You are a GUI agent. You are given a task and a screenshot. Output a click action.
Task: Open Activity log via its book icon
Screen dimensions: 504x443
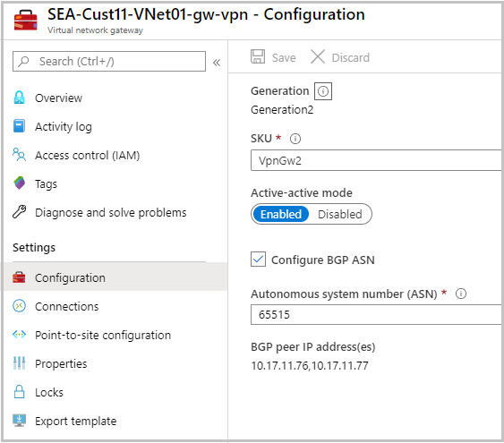point(19,126)
